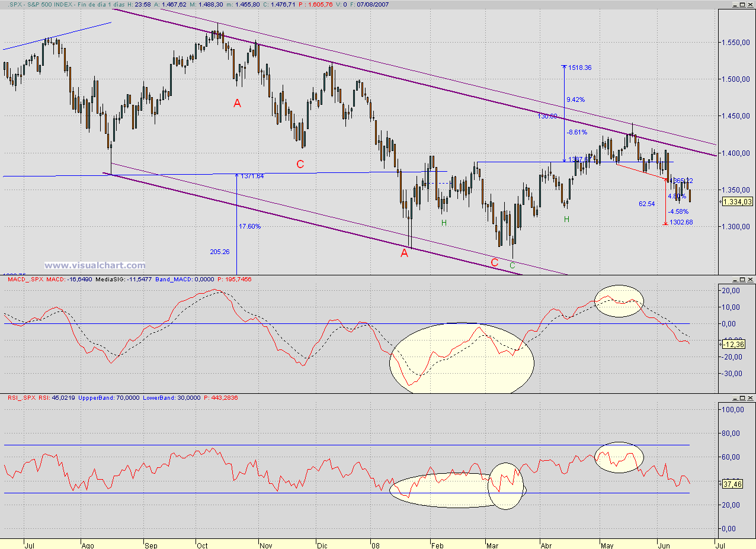Select the '-8.61%' measurement label
The image size is (756, 549).
(x=576, y=132)
